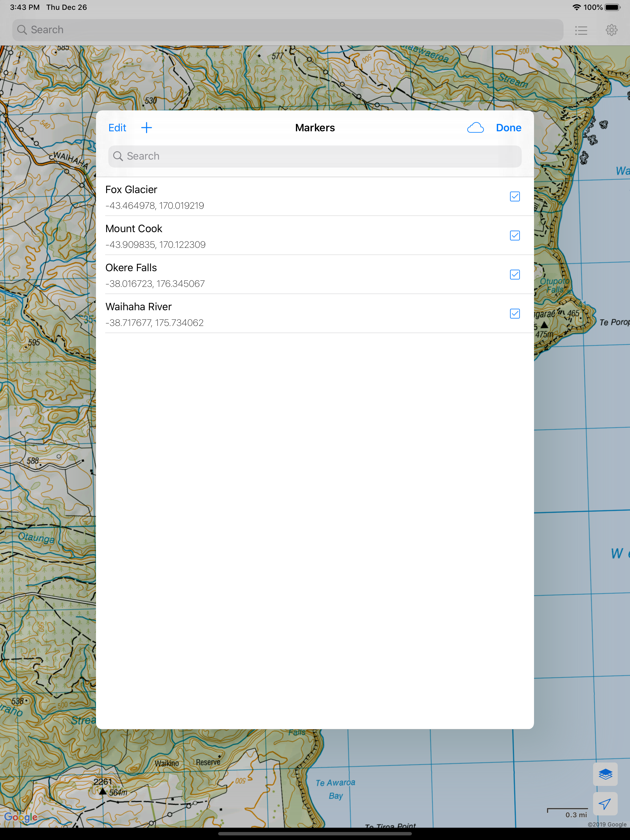The width and height of the screenshot is (630, 840).
Task: Select the Waihaha River marker row
Action: tap(315, 314)
